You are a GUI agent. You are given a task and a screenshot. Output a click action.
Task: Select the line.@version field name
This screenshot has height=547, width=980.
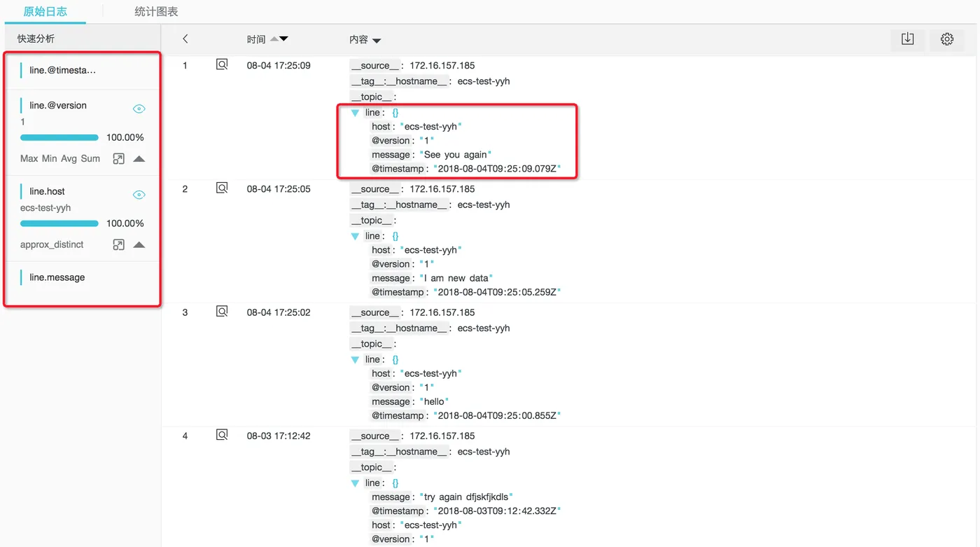[58, 105]
